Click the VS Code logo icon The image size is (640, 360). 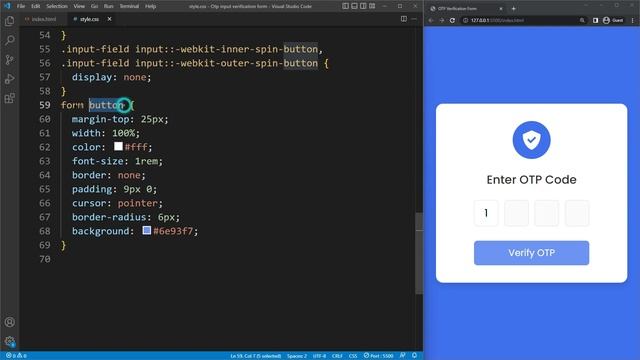click(x=7, y=6)
